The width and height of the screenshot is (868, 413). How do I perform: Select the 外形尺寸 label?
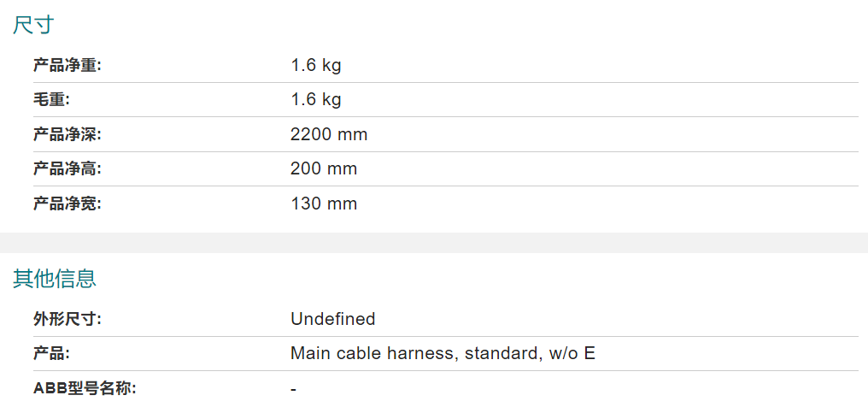67,319
